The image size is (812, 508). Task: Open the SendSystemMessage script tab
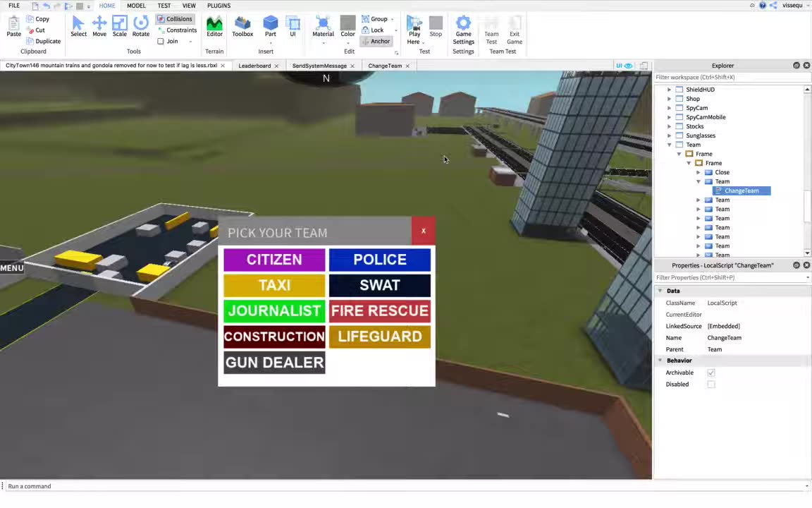coord(319,66)
